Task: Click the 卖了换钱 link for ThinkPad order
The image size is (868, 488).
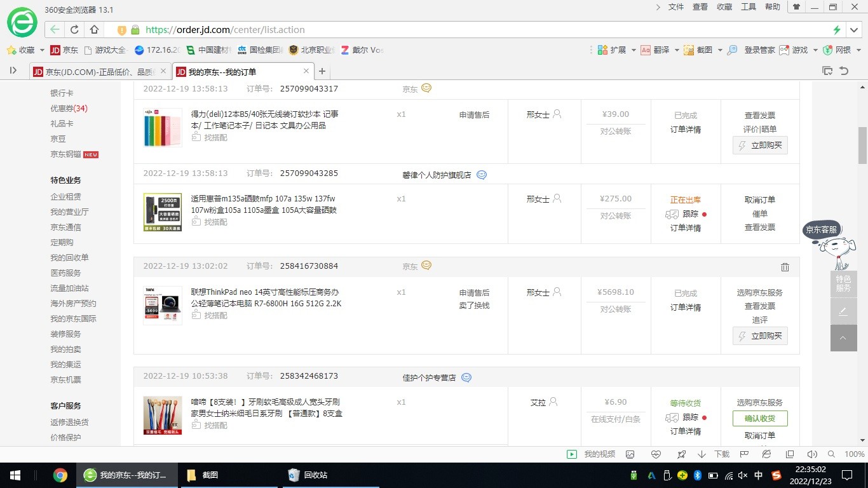Action: point(475,306)
